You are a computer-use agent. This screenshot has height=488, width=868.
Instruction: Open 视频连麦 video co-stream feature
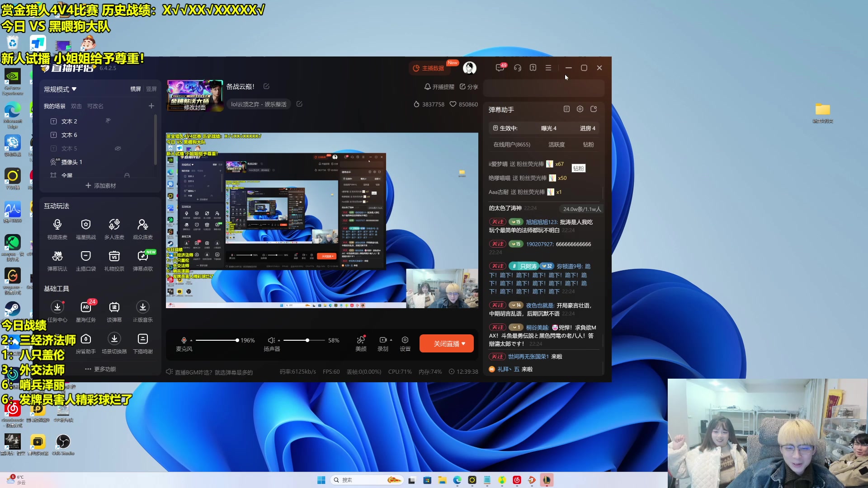point(57,229)
